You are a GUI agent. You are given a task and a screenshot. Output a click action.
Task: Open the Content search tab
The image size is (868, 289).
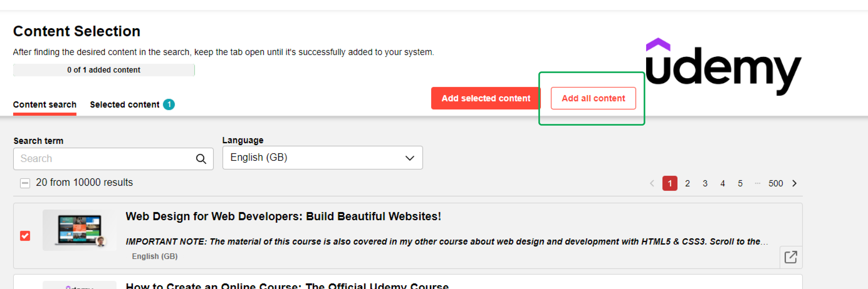(x=44, y=105)
